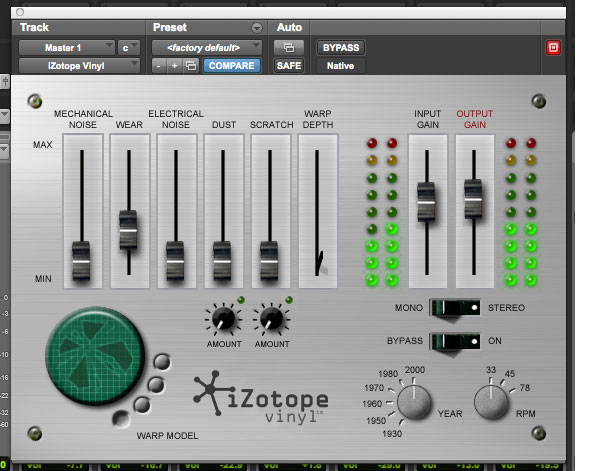Click the Scratch Amount knob
Viewport: 600px width, 471px height.
click(272, 318)
